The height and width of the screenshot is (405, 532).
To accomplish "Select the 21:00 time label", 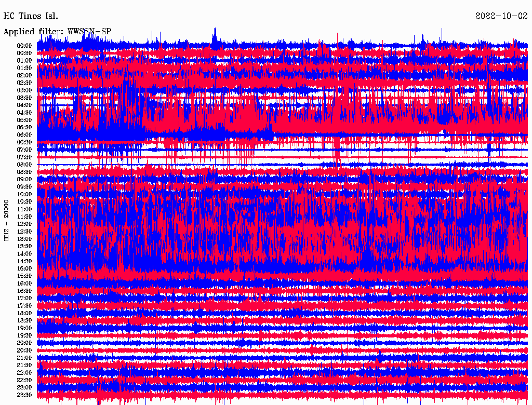I will 24,358.
